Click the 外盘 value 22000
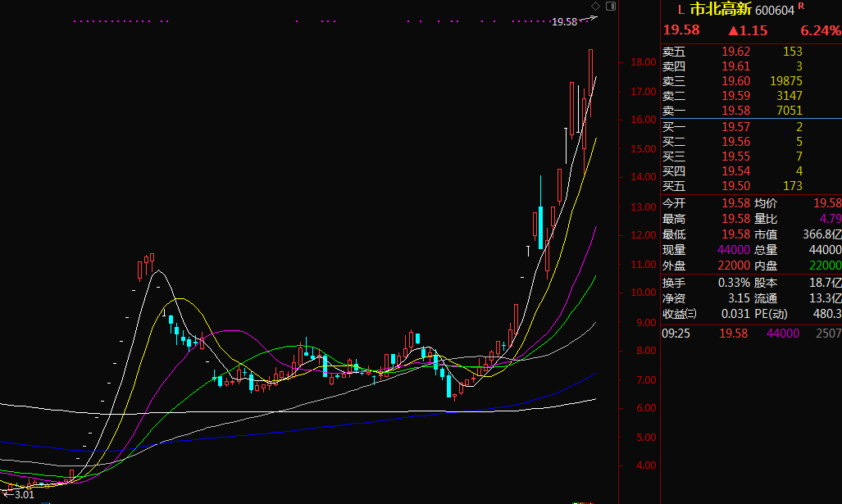Image resolution: width=842 pixels, height=504 pixels. coord(734,266)
